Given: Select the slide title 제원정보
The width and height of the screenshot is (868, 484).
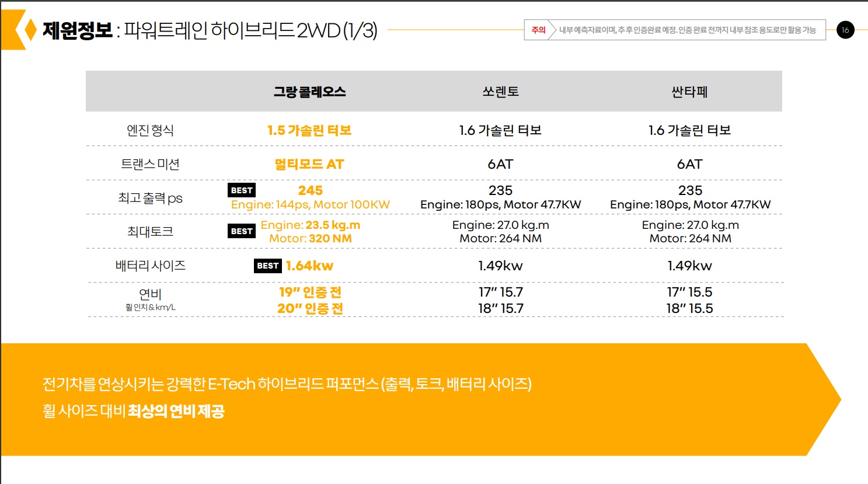Looking at the screenshot, I should 77,30.
